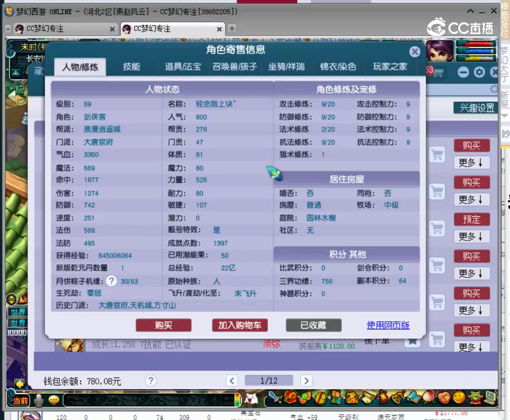Click the 获得经验 value 645006064
Screen dimensions: 510x420
115,255
